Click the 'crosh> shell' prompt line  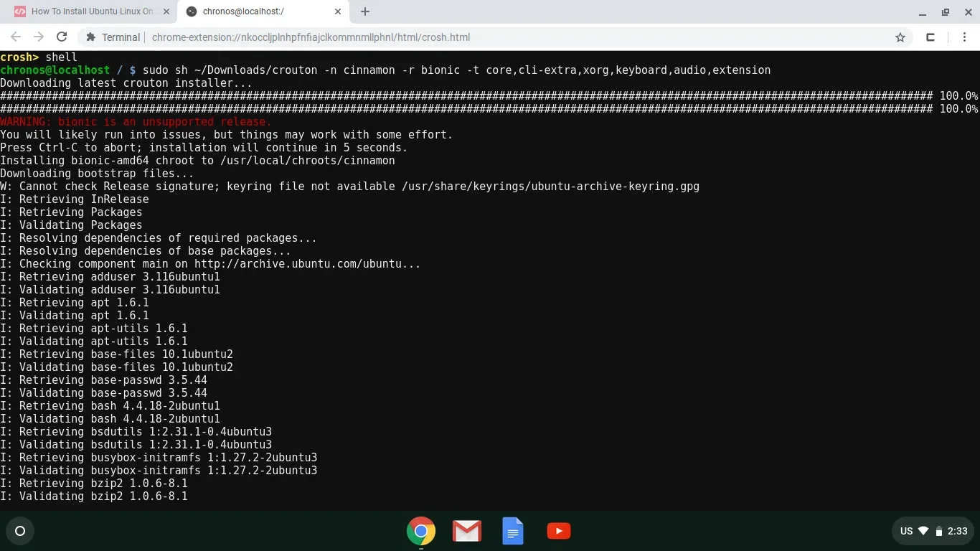point(39,57)
